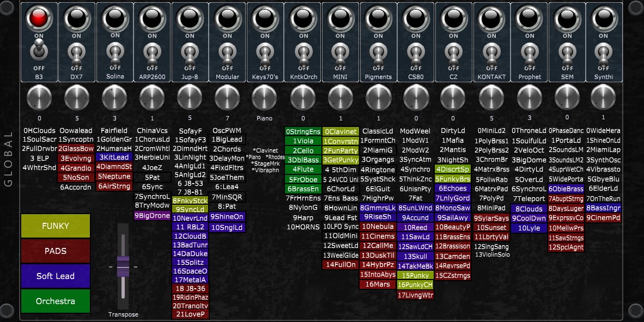Select the 10Lyle preset
This screenshot has width=644, height=322.
coord(528,228)
